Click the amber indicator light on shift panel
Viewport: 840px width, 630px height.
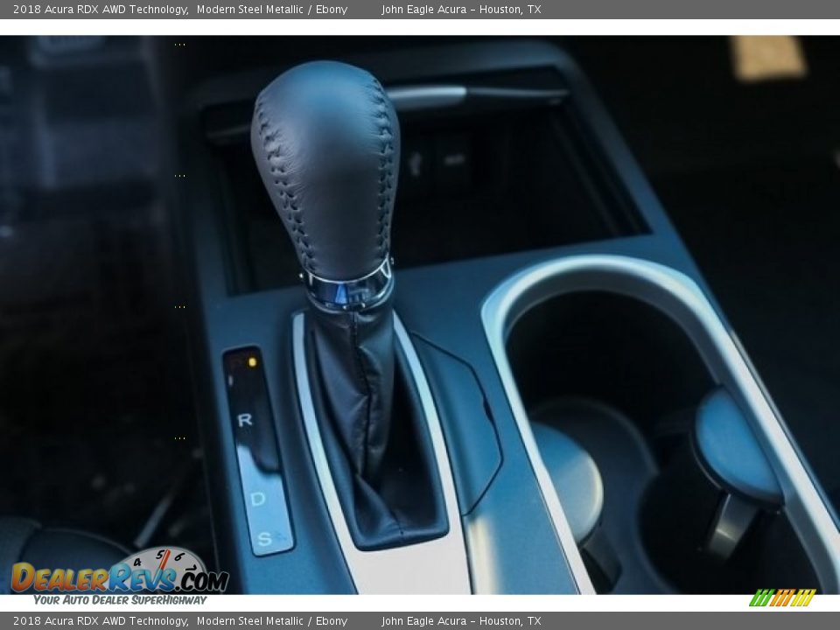click(252, 360)
